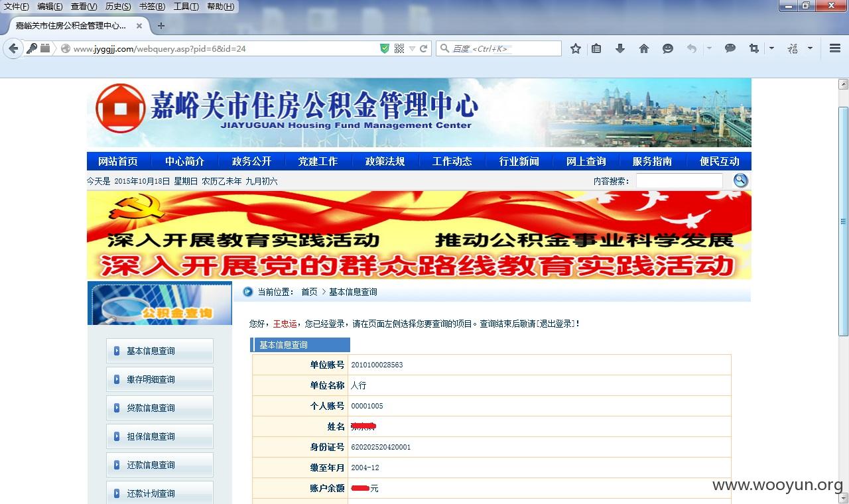Close the 嘉峪关市住房公积金 tab

(139, 26)
